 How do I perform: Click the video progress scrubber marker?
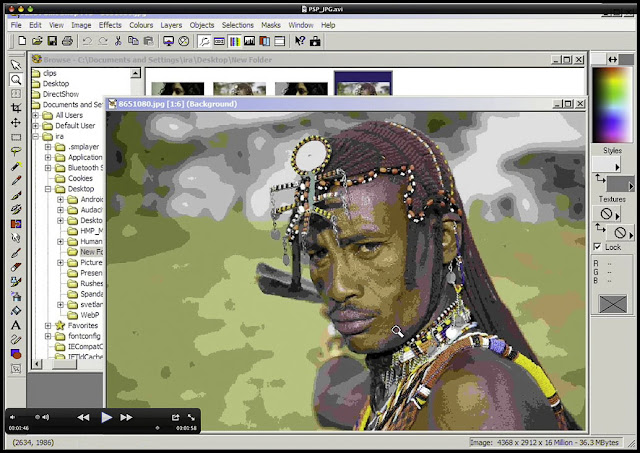pos(158,428)
